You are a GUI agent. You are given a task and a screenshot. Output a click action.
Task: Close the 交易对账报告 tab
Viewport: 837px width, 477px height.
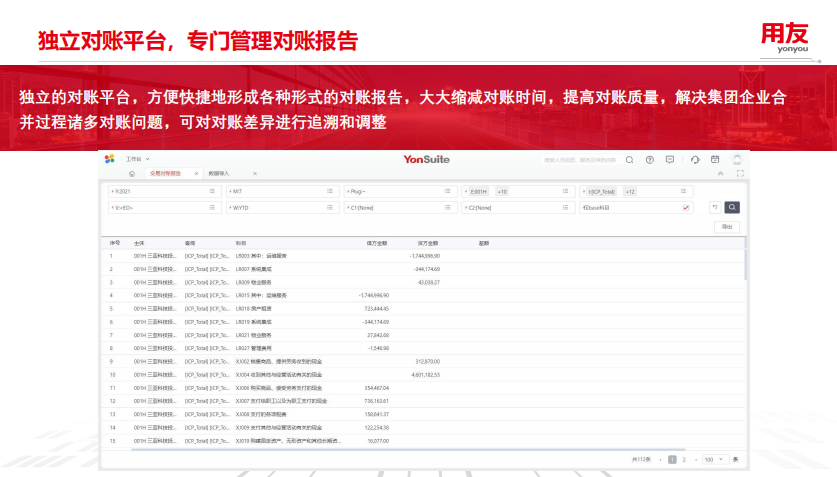(196, 173)
